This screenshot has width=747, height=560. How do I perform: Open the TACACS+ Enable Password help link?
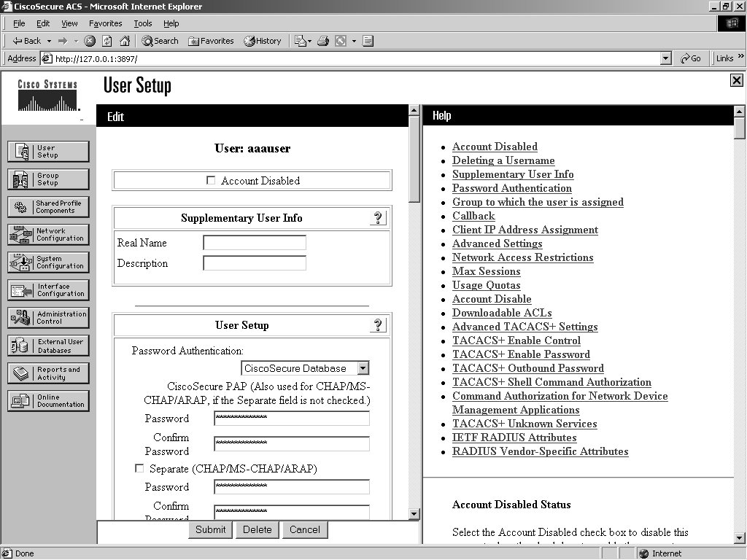point(521,354)
